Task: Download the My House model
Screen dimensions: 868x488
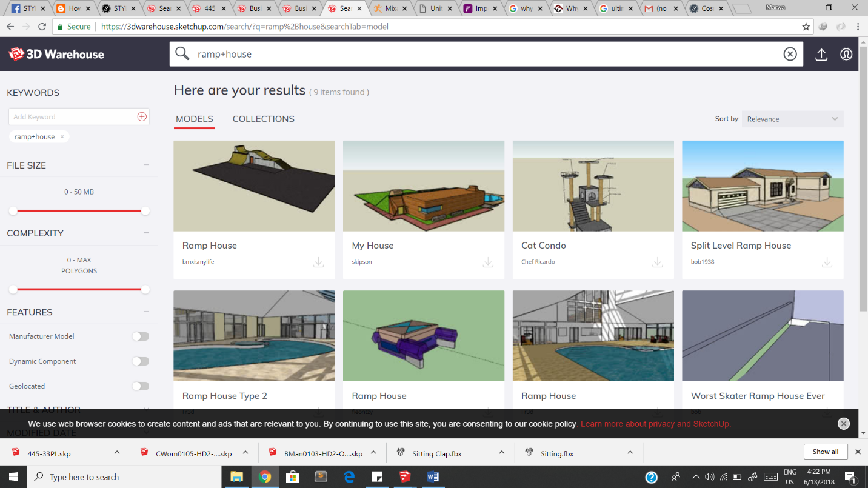Action: pos(488,262)
